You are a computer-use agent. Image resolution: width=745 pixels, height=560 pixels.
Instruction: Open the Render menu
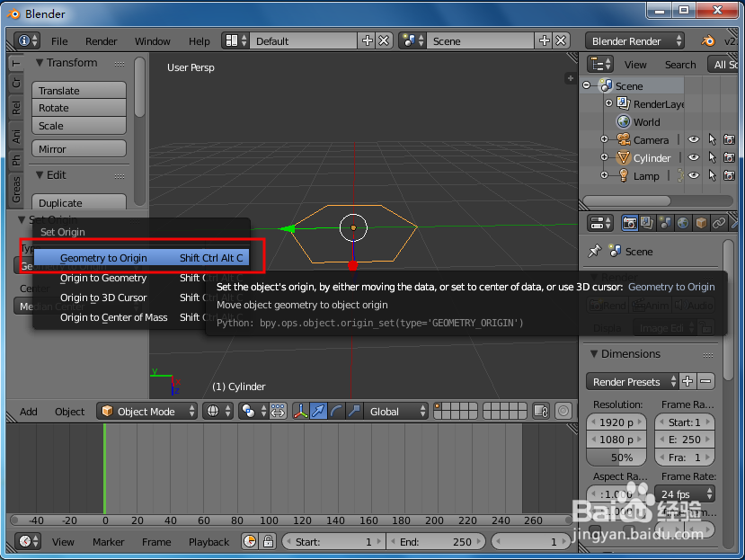pos(102,41)
